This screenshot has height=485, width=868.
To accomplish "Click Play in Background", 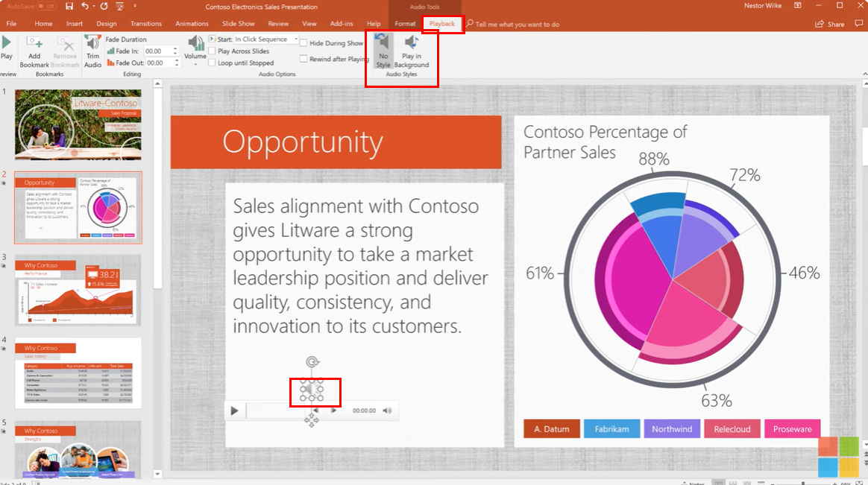I will click(412, 51).
